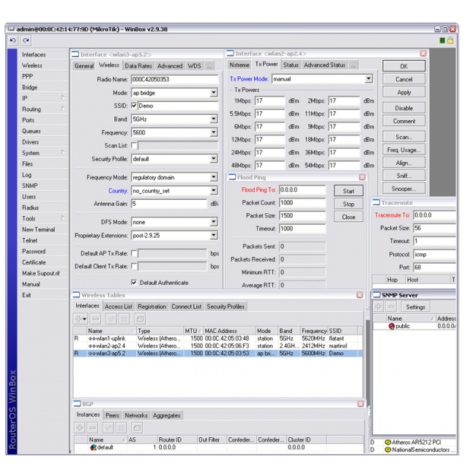Open the Frequency dropdown showing 5600
Viewport: 476px width, 476px height.
tap(214, 133)
